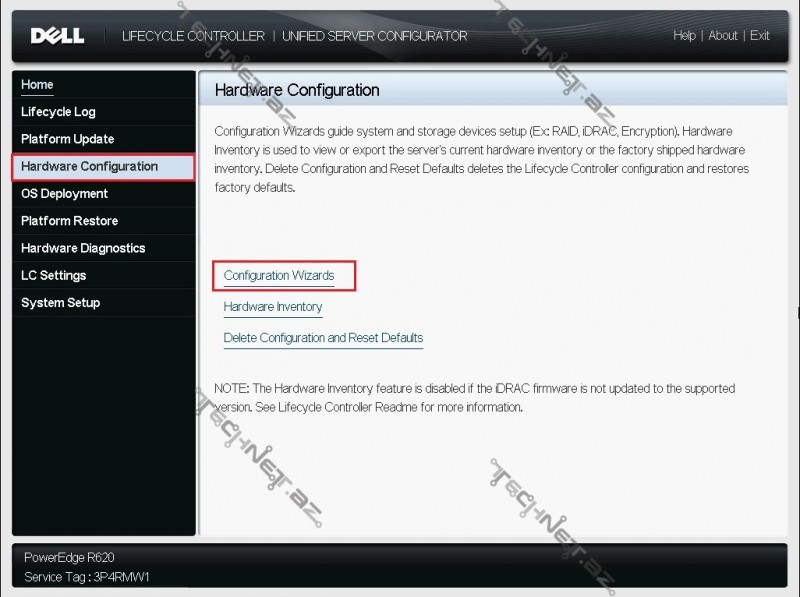
Task: Click the Service Tag text in the footer
Action: [x=87, y=577]
